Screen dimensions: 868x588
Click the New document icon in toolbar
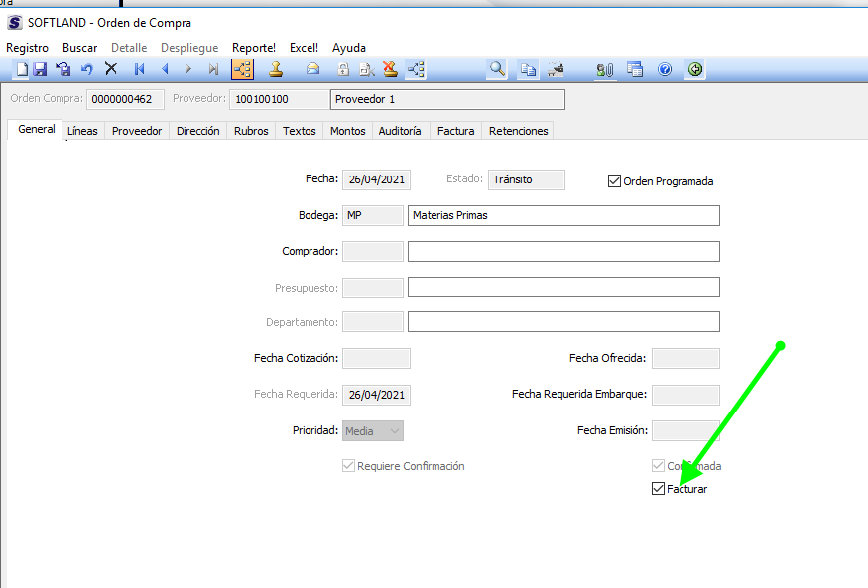click(x=22, y=69)
